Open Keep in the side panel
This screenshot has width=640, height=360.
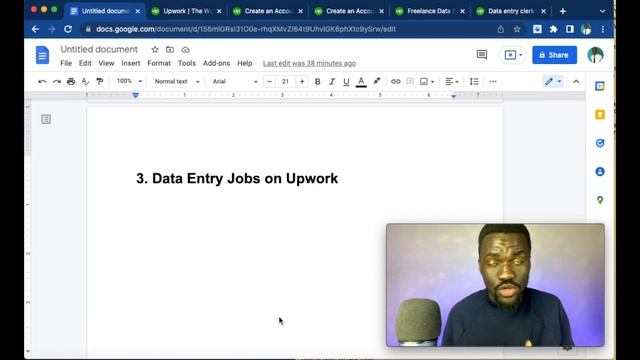tap(600, 115)
